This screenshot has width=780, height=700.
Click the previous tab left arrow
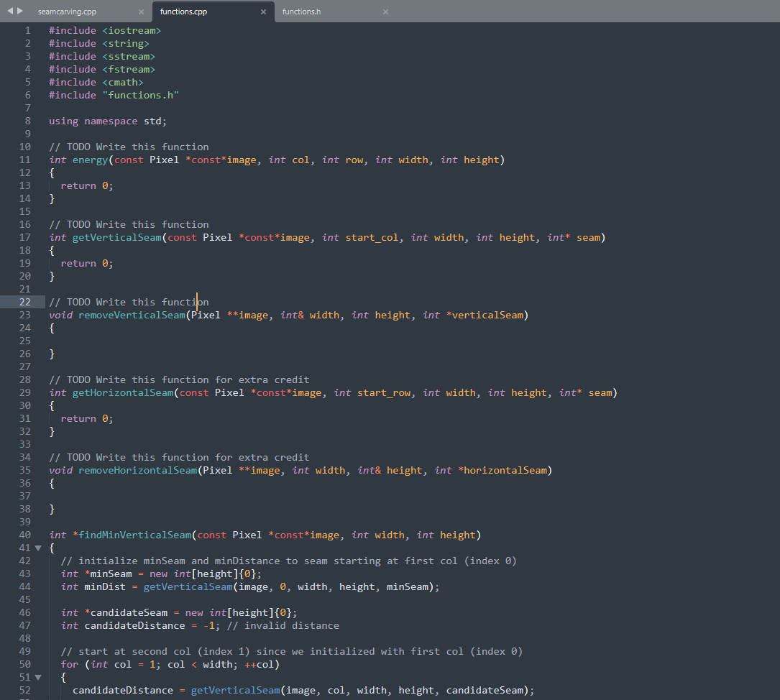click(10, 11)
